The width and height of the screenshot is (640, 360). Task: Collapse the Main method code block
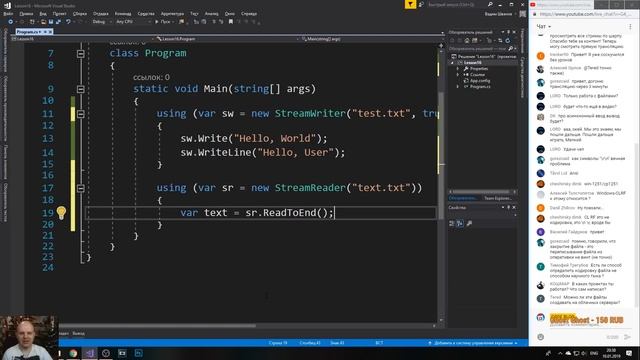point(81,89)
